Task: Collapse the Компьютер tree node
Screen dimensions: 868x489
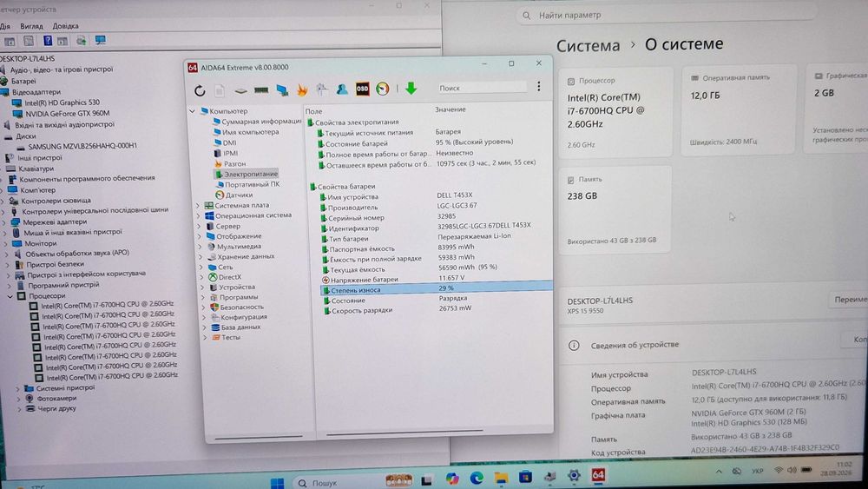Action: (x=193, y=111)
